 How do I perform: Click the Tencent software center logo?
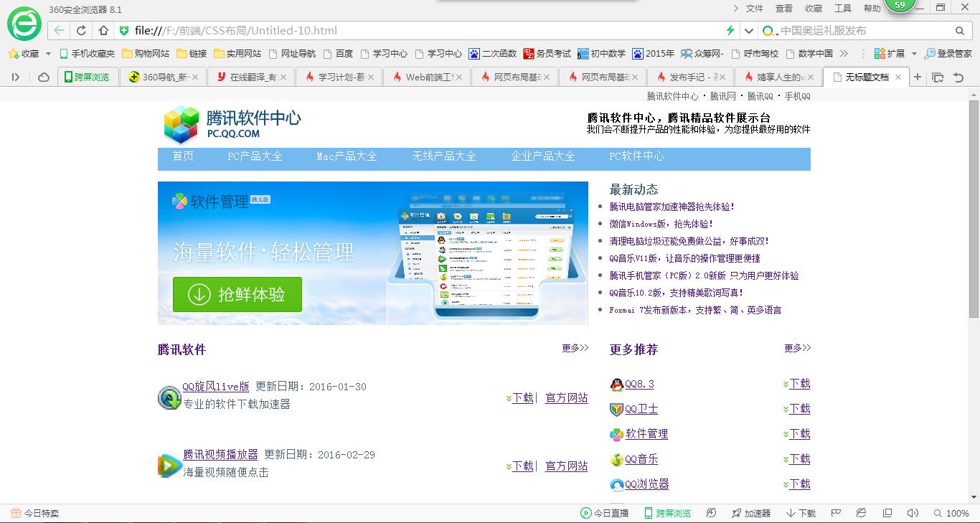[232, 125]
